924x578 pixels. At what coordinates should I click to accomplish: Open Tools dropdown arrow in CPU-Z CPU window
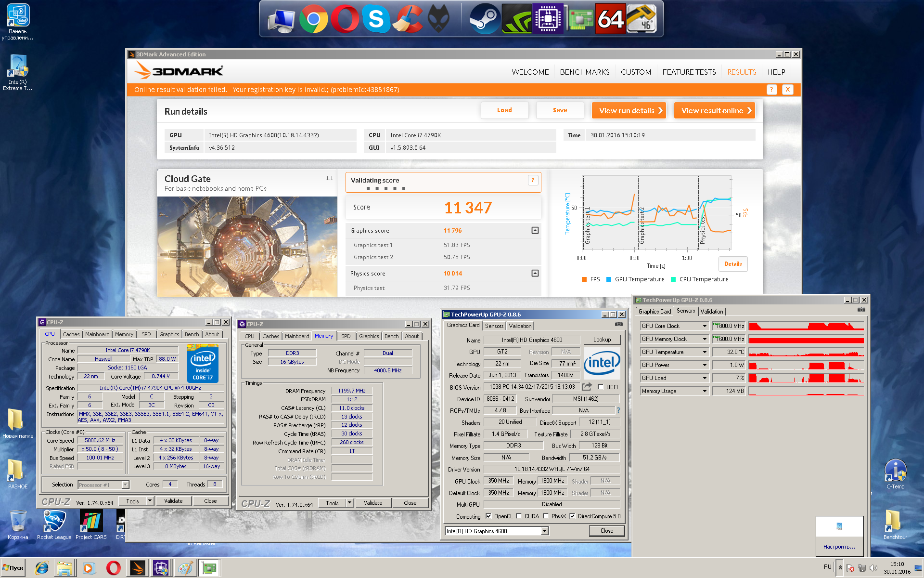click(x=150, y=501)
